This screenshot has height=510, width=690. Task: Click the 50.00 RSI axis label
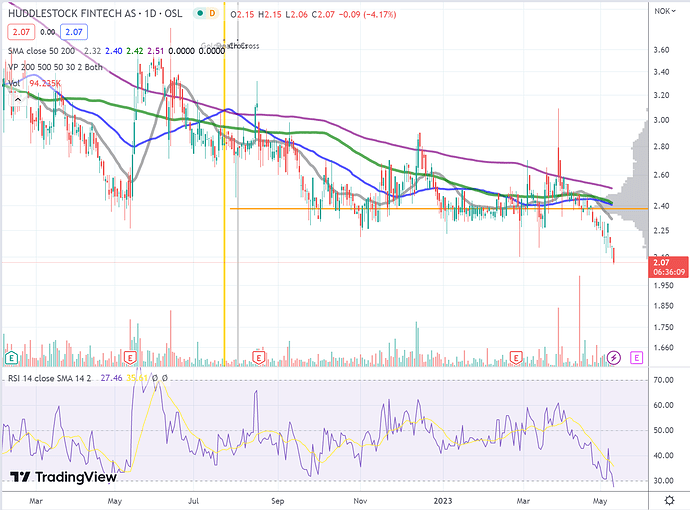pos(663,430)
